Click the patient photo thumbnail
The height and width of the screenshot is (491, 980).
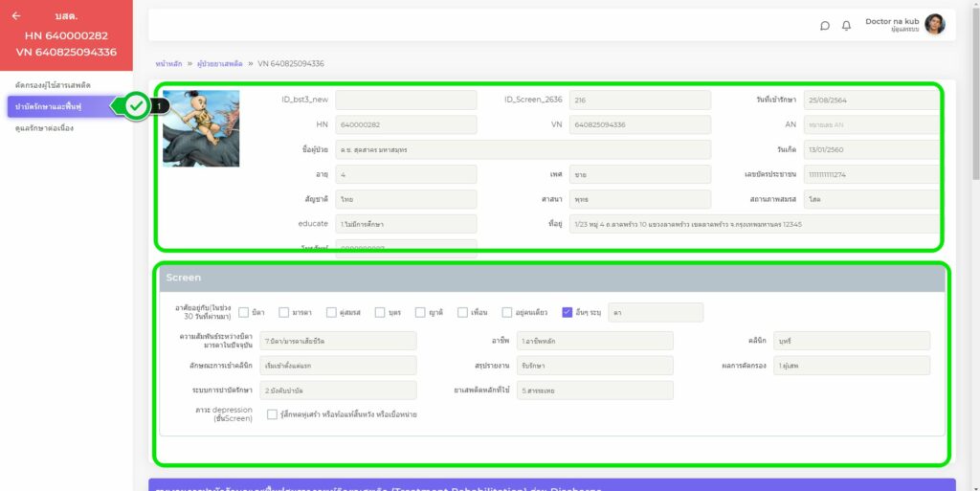(x=201, y=128)
